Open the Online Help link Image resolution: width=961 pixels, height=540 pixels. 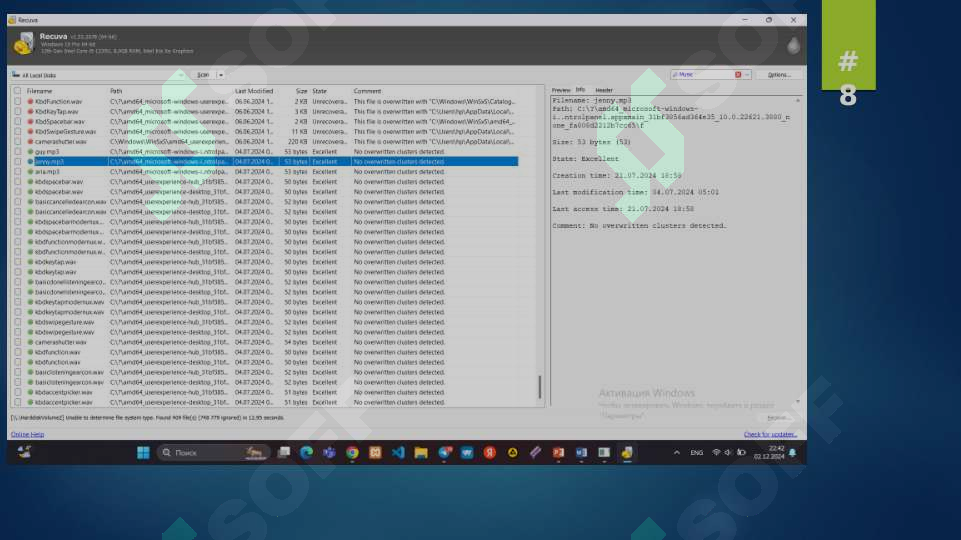coord(28,435)
